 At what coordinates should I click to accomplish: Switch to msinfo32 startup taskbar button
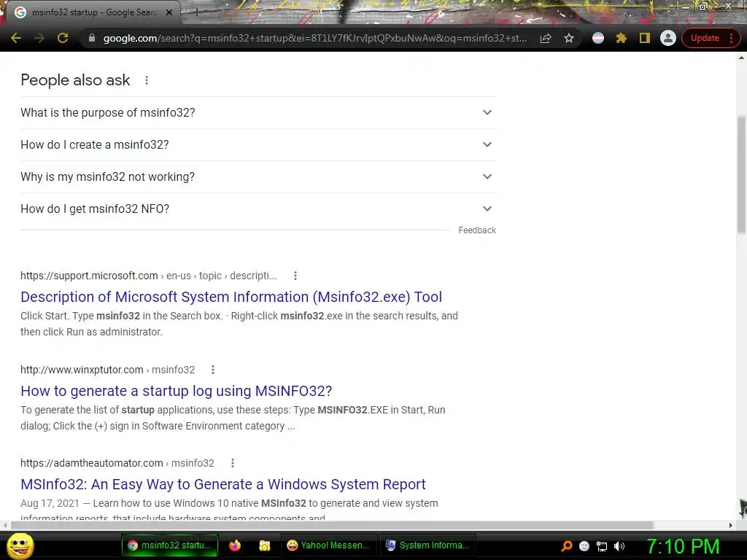169,545
